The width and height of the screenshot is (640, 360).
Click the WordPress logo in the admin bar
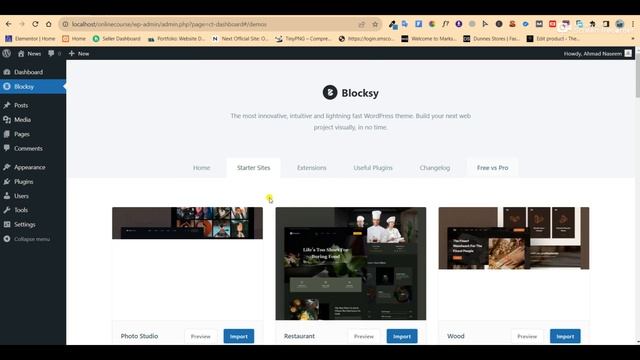(7, 53)
